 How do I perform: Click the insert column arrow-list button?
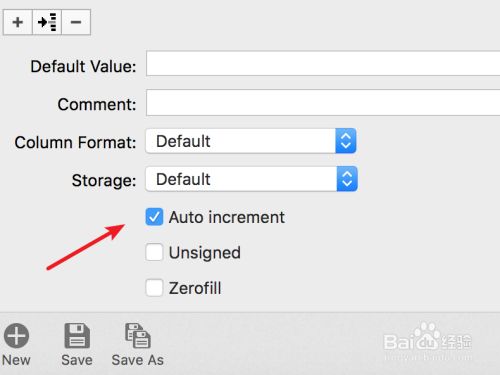pos(47,22)
